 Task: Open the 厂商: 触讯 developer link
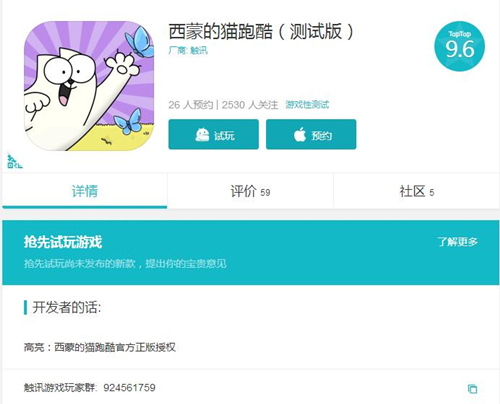tap(188, 50)
